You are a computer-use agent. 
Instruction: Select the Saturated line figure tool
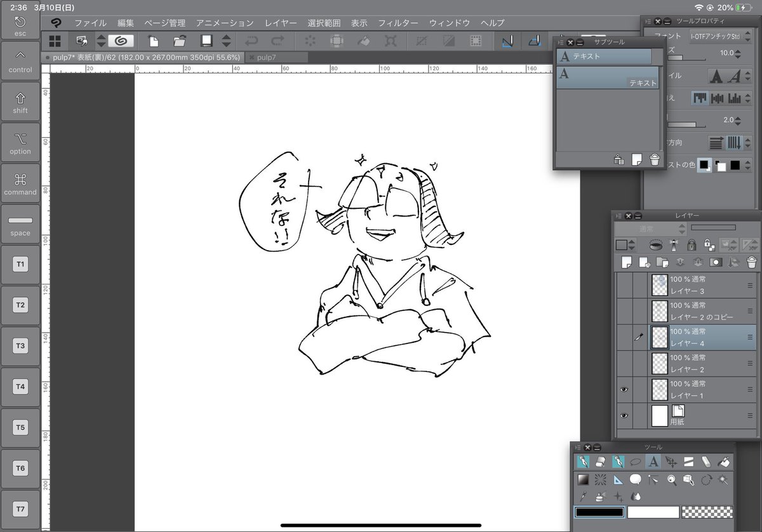tap(600, 479)
